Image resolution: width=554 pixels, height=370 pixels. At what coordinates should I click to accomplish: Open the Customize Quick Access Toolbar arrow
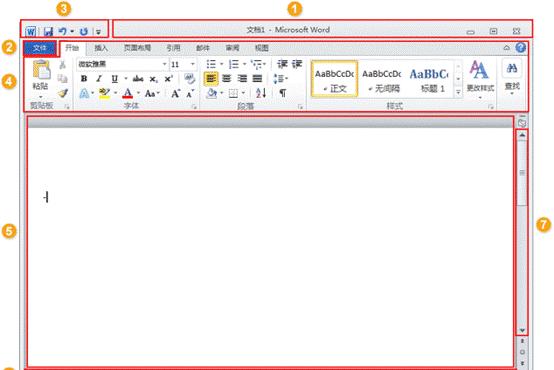(x=99, y=32)
